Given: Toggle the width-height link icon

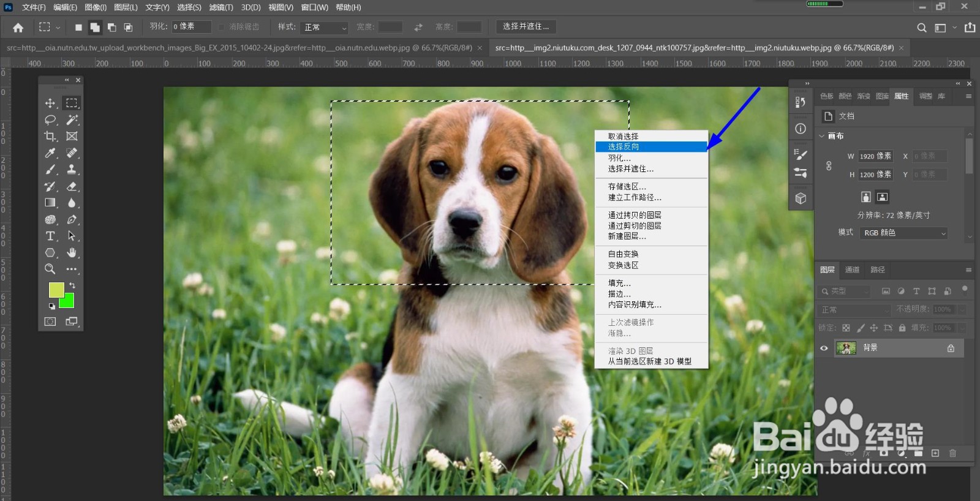Looking at the screenshot, I should pyautogui.click(x=829, y=166).
